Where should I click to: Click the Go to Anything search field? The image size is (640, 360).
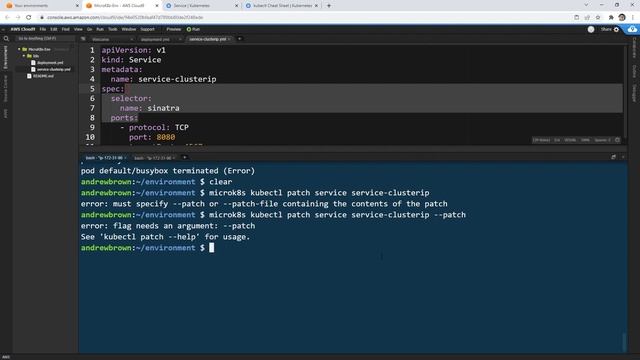[x=44, y=38]
